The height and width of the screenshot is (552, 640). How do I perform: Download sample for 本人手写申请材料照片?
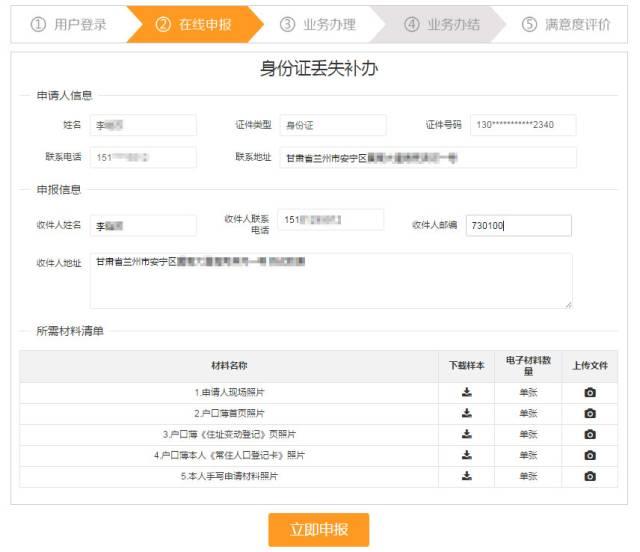point(466,476)
